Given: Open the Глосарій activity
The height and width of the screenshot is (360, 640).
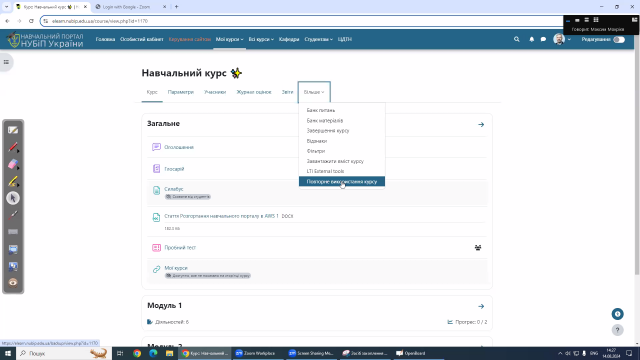Looking at the screenshot, I should point(174,169).
